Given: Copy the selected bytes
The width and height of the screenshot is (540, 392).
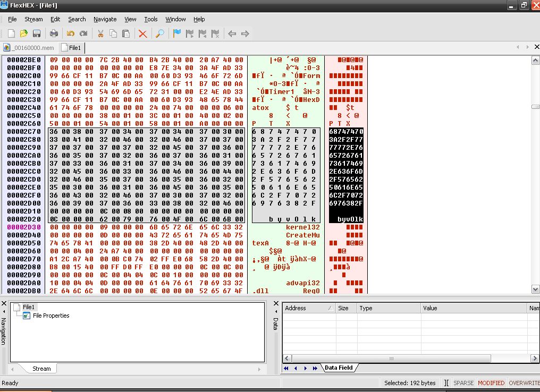Looking at the screenshot, I should (x=113, y=33).
